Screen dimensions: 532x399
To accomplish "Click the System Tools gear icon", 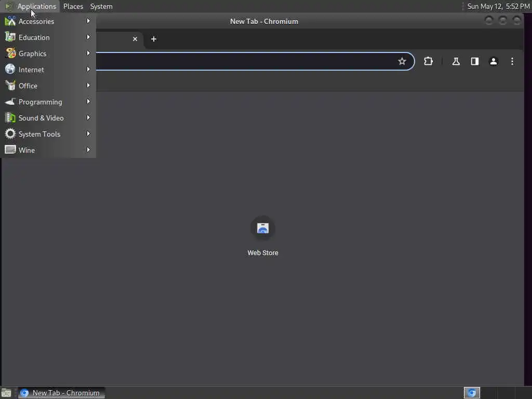I will 10,134.
